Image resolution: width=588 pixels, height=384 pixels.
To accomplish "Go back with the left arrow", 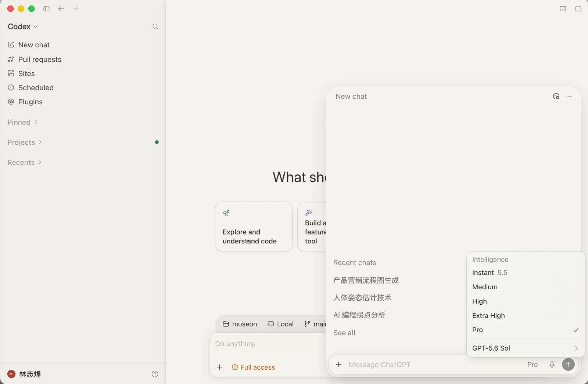I will (61, 9).
